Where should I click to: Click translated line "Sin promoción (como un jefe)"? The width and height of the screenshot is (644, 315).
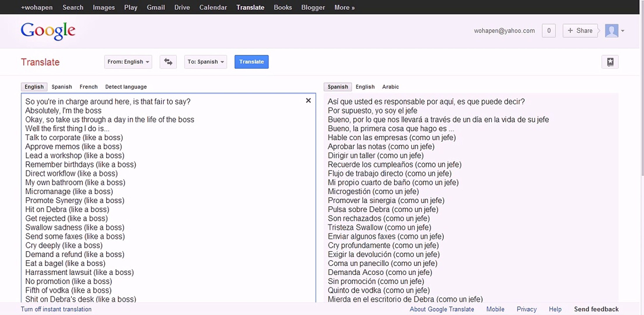376,281
